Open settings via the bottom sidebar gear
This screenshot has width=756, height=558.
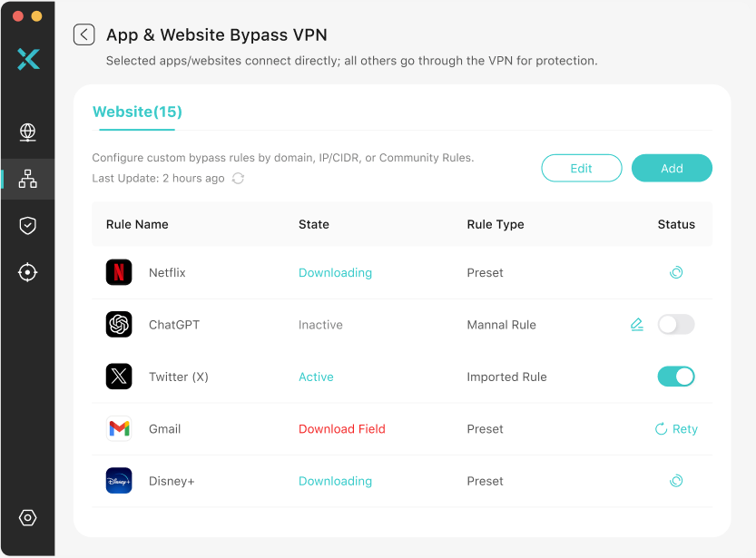click(27, 517)
